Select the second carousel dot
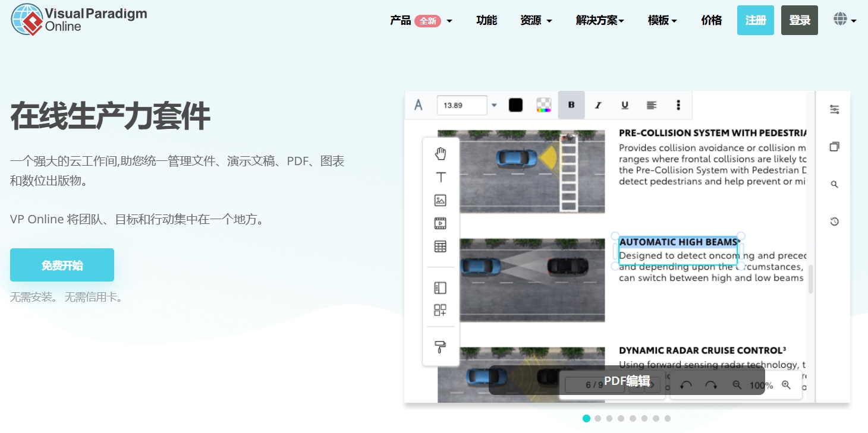 (598, 418)
